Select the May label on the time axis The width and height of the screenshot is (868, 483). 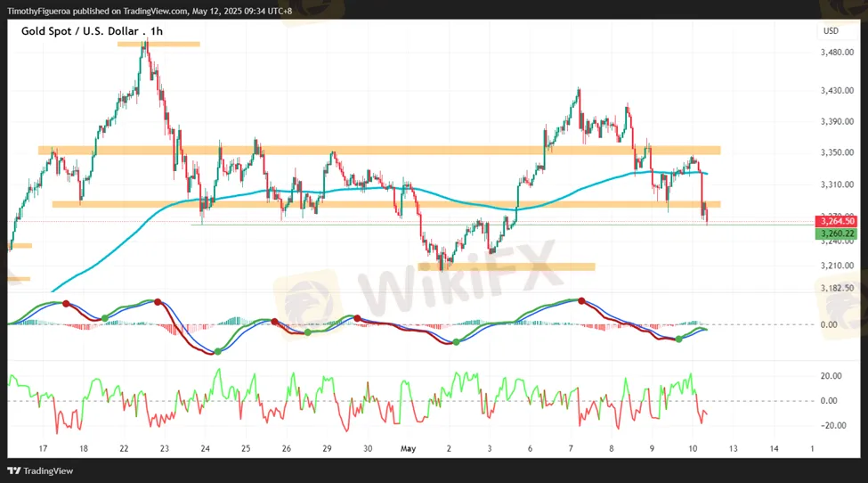(407, 449)
